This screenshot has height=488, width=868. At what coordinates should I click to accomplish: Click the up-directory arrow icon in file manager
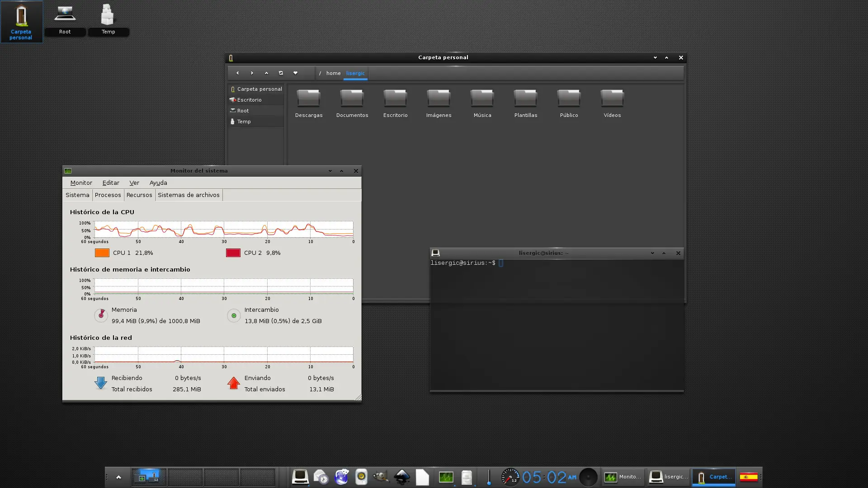click(266, 73)
